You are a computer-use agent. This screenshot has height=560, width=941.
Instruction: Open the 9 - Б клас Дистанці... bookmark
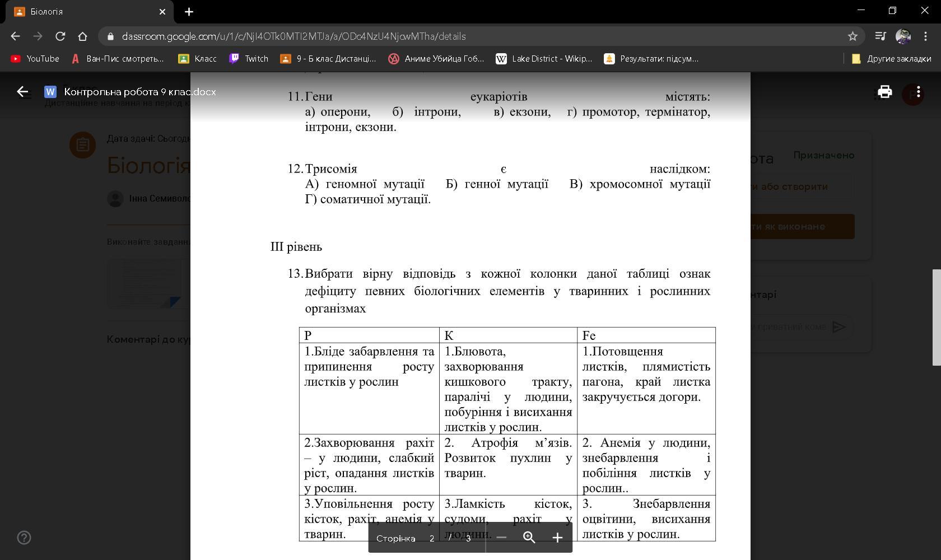click(x=328, y=59)
